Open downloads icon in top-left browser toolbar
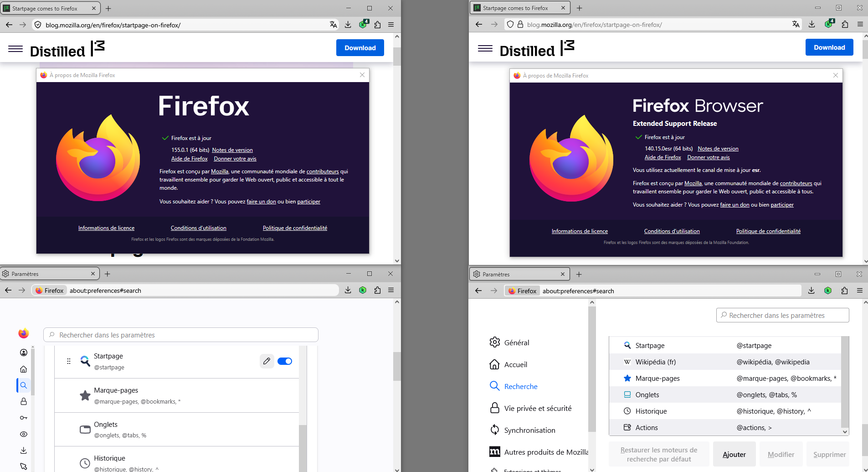The image size is (868, 472). tap(348, 25)
